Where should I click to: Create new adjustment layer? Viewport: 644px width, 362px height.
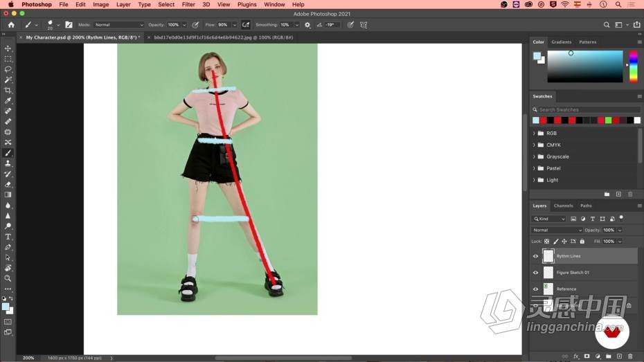[x=598, y=356]
